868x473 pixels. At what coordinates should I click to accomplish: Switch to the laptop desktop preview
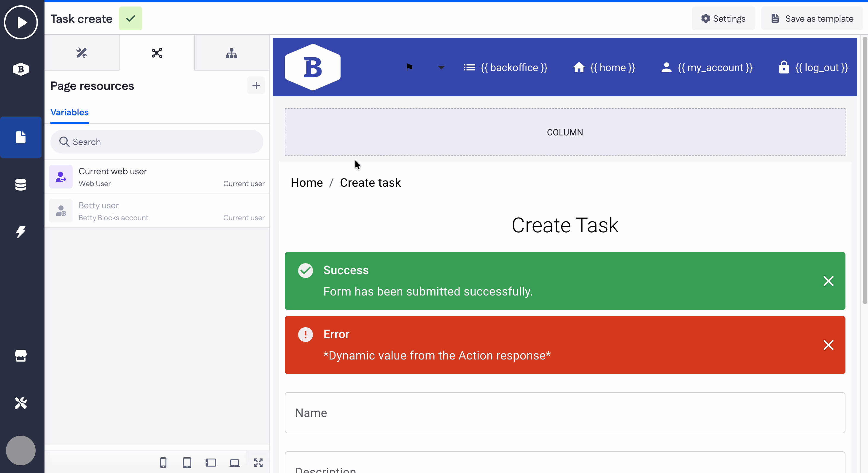235,463
